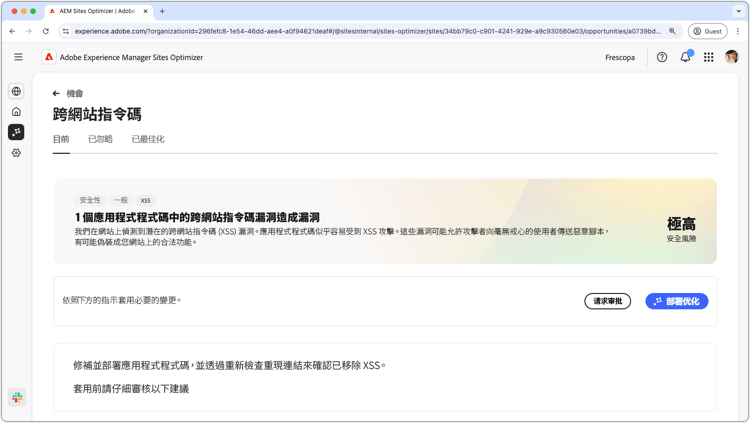Open the settings gear icon in sidebar
This screenshot has width=750, height=423.
[x=16, y=153]
